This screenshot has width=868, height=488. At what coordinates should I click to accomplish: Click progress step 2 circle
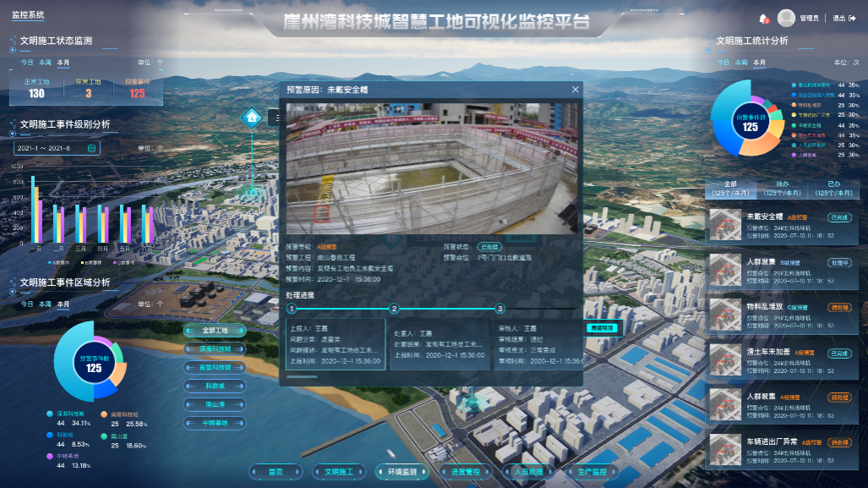click(x=394, y=310)
